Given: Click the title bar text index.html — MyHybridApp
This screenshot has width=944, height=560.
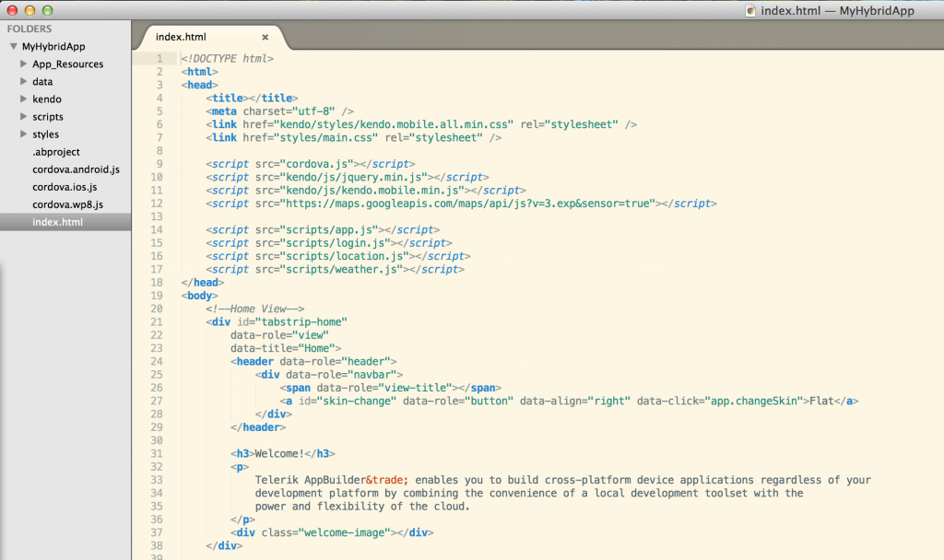Looking at the screenshot, I should tap(837, 11).
